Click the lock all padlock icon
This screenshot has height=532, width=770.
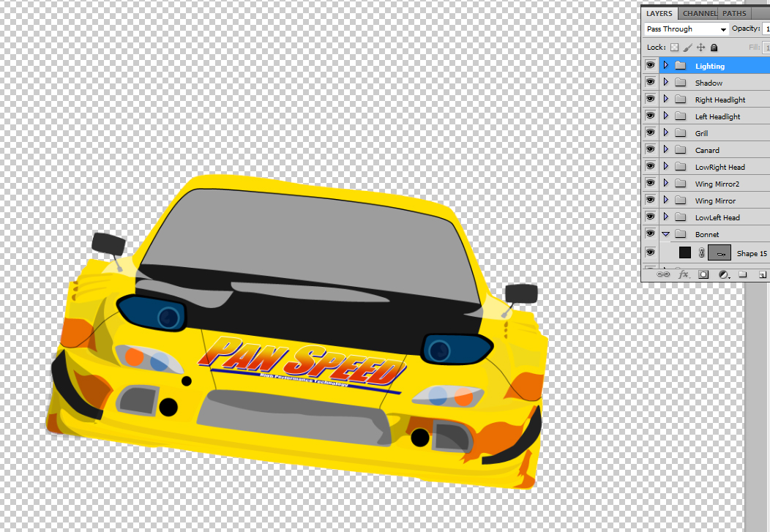714,48
